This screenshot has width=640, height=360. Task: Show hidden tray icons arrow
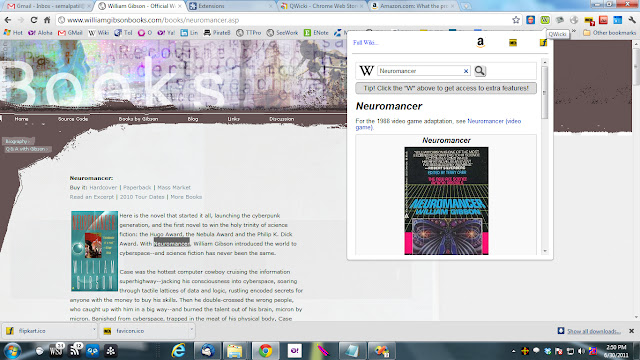coord(513,351)
